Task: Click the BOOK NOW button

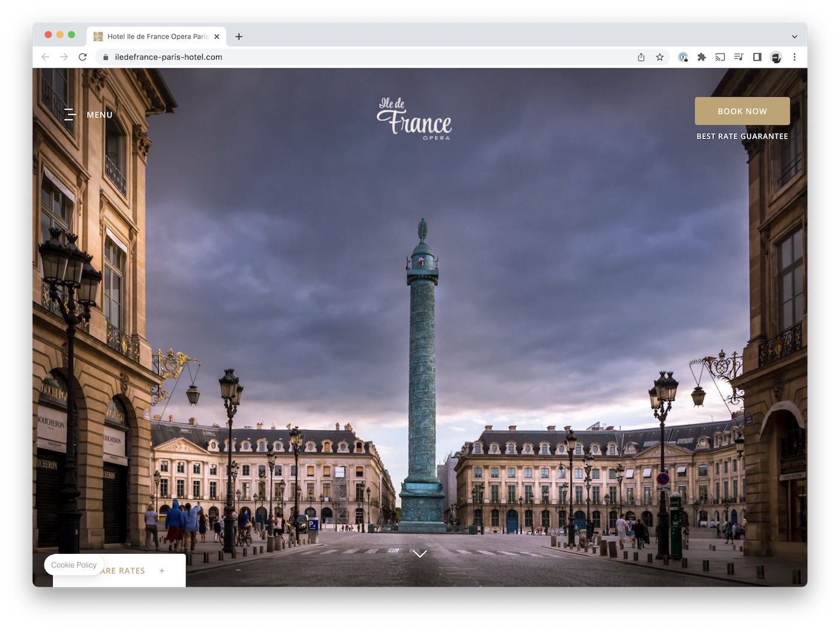Action: [x=742, y=111]
